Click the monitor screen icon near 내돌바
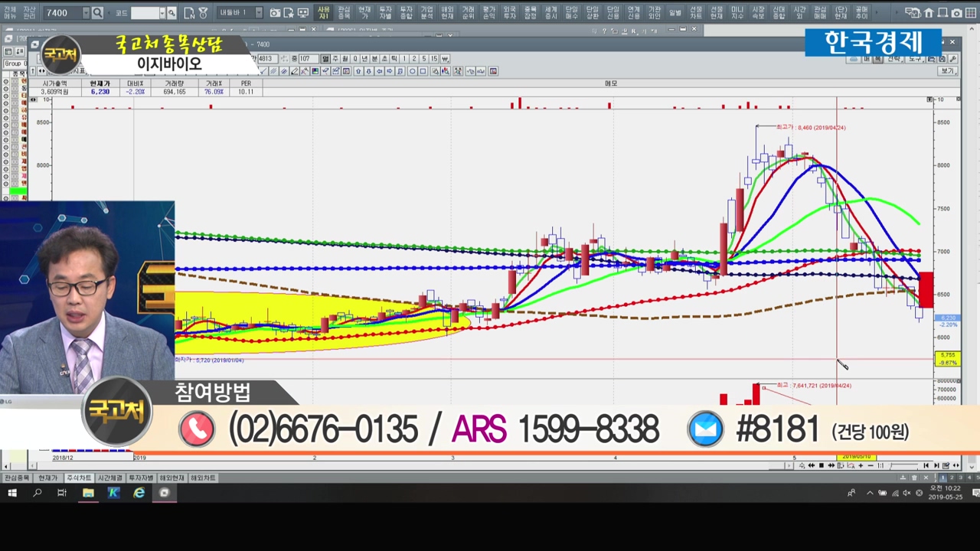The height and width of the screenshot is (551, 980). pos(302,13)
